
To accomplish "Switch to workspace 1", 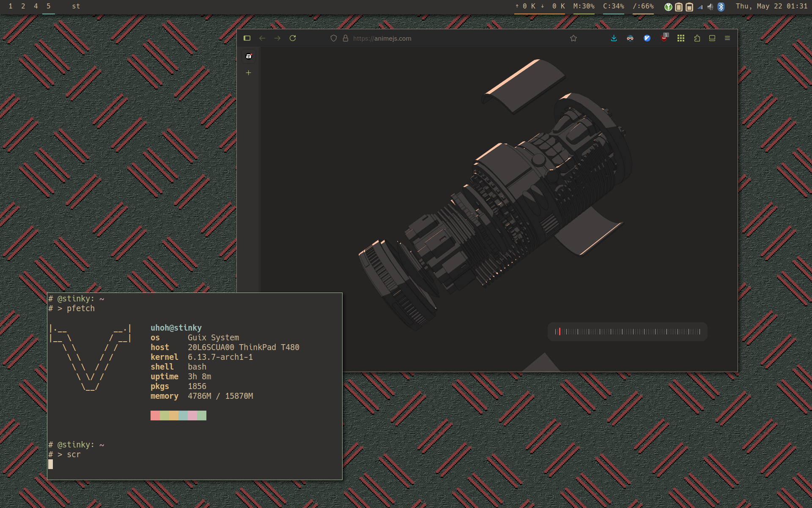I will coord(11,6).
